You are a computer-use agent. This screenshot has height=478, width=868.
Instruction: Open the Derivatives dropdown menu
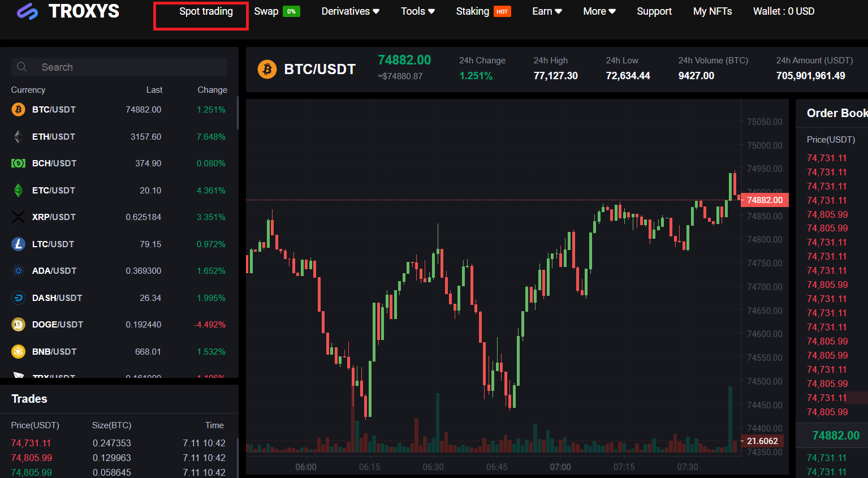(x=350, y=11)
